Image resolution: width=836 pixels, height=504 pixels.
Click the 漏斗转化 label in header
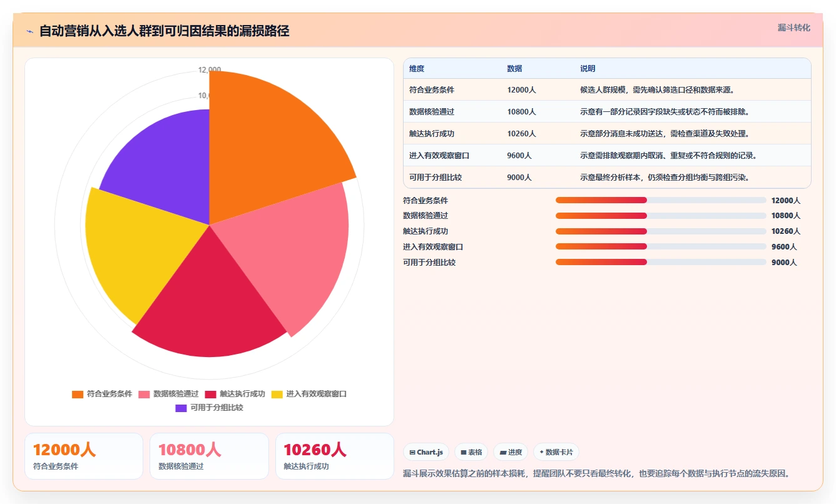(793, 28)
